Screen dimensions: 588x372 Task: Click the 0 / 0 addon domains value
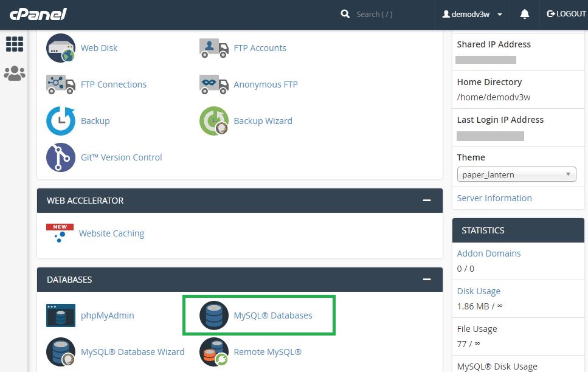coord(465,269)
